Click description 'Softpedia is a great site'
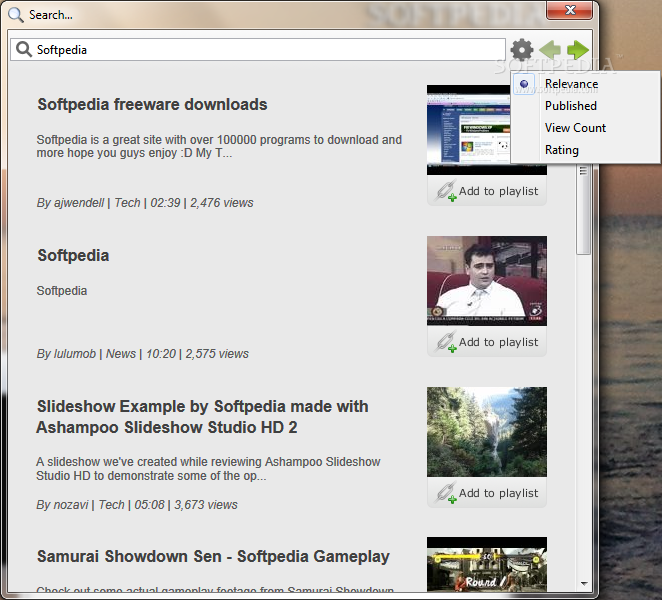Image resolution: width=662 pixels, height=600 pixels. (219, 146)
